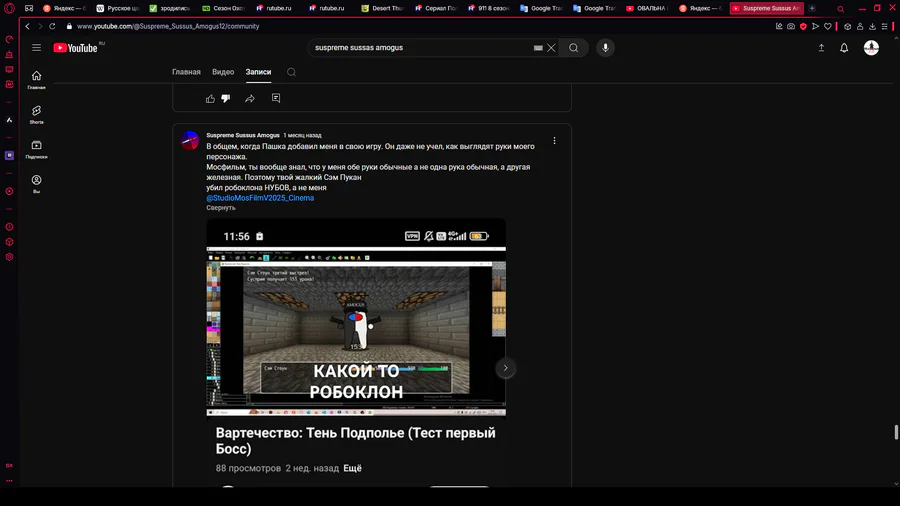900x506 pixels.
Task: Switch to the Русское browser tab
Action: coord(118,8)
